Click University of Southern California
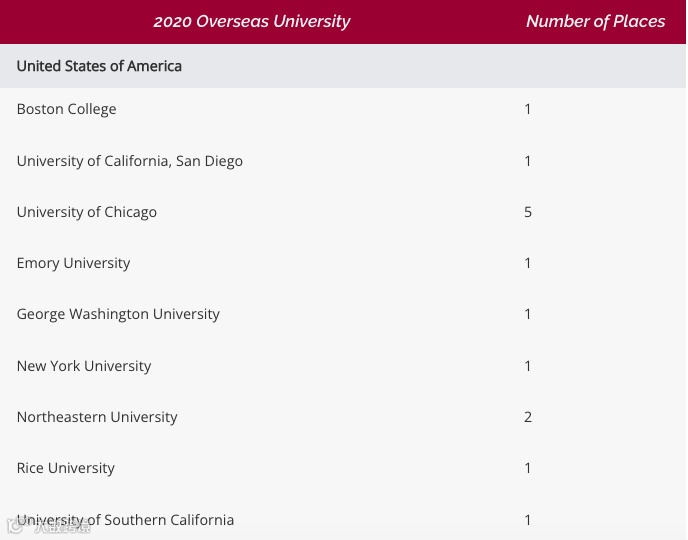The image size is (688, 540). (125, 520)
